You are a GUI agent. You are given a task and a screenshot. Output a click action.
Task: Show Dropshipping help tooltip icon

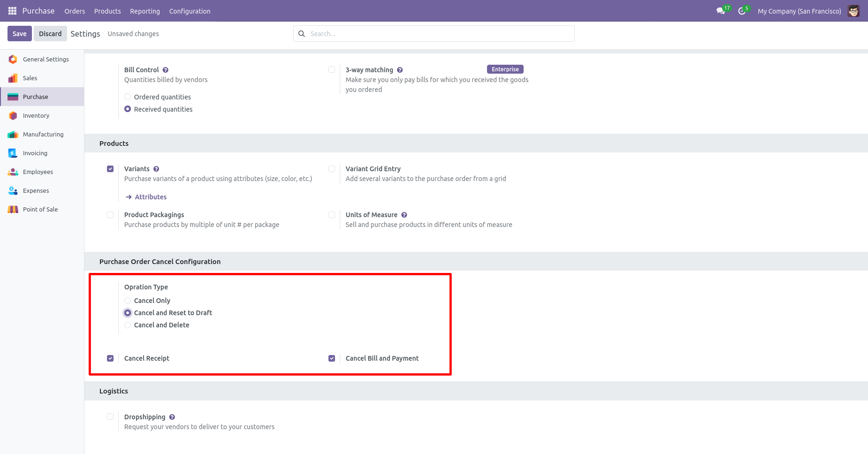[172, 417]
